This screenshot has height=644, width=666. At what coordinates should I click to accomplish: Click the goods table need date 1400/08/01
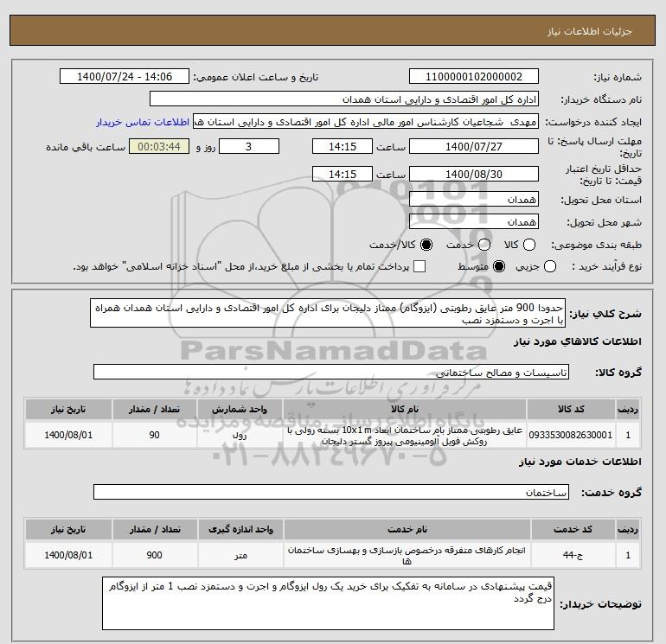68,435
